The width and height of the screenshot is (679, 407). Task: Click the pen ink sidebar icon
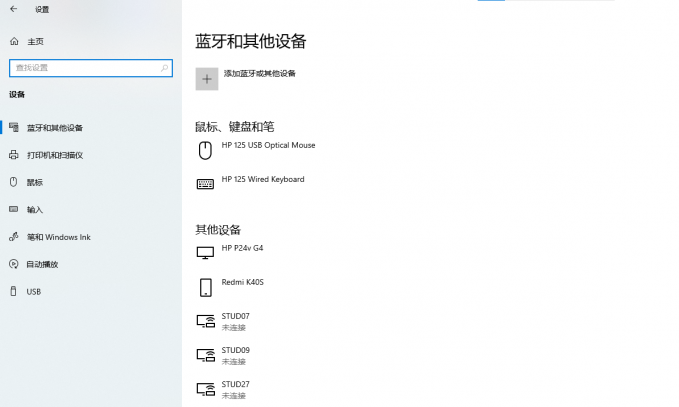coord(14,236)
